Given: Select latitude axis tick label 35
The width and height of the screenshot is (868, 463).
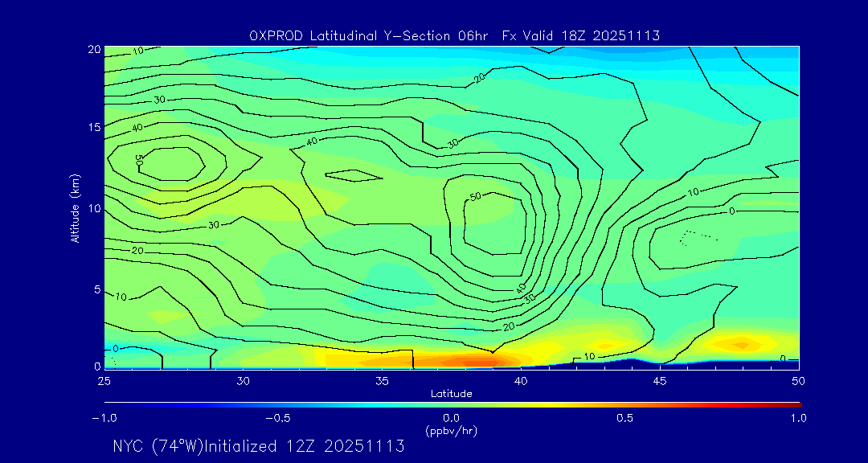Looking at the screenshot, I should [x=382, y=381].
